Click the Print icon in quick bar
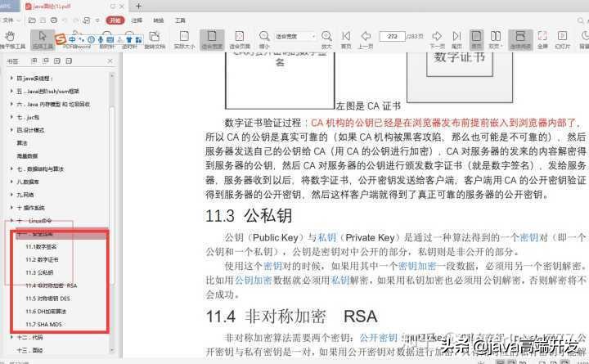Screen dimensions: 589x364 click(x=54, y=20)
